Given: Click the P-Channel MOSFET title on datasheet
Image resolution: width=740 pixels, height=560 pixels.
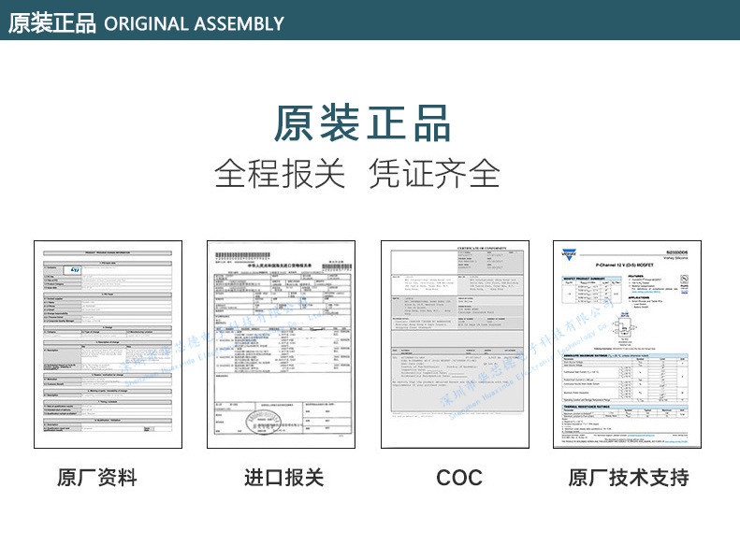Looking at the screenshot, I should point(624,266).
